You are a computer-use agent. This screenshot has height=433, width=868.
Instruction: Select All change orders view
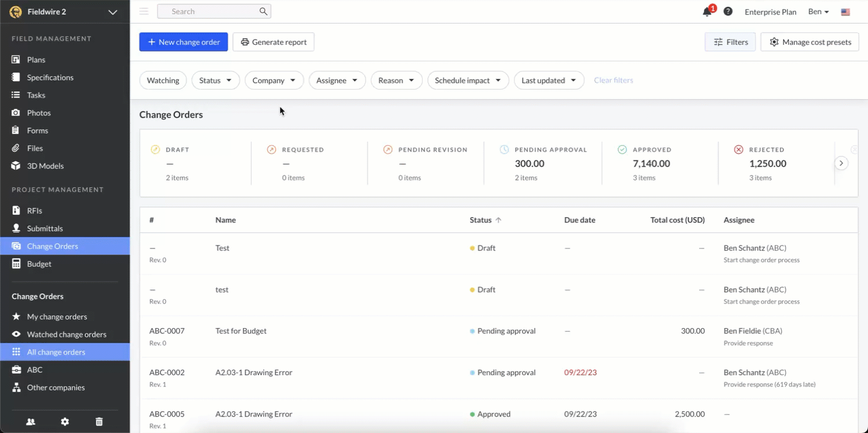coord(65,352)
